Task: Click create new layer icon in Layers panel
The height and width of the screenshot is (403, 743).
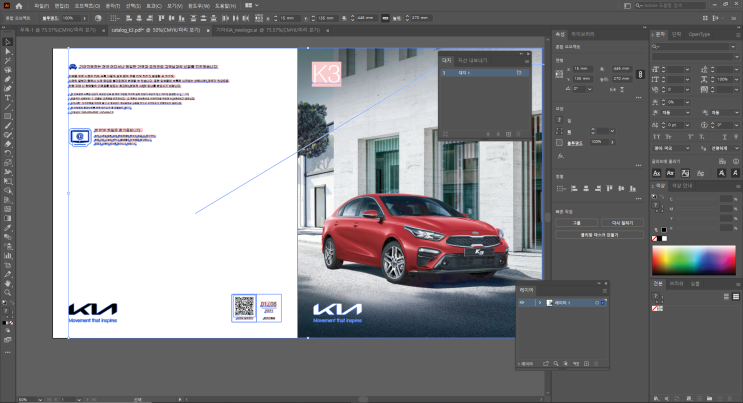Action: coord(586,364)
